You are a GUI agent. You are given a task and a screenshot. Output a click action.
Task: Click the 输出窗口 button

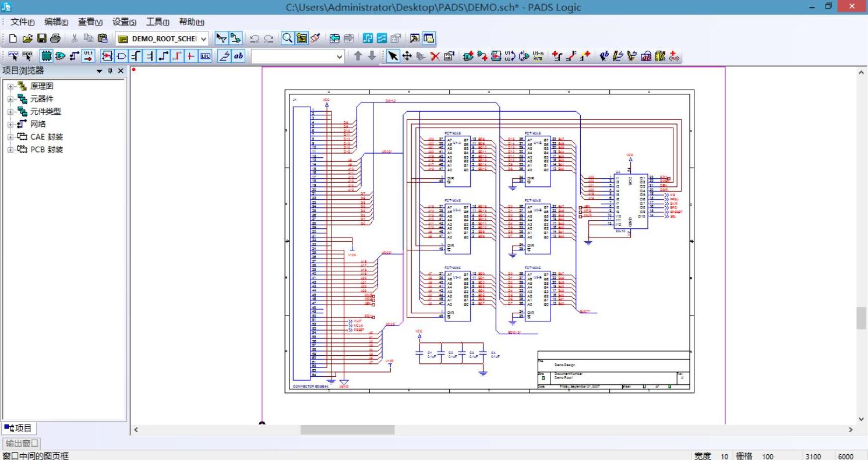pos(22,444)
